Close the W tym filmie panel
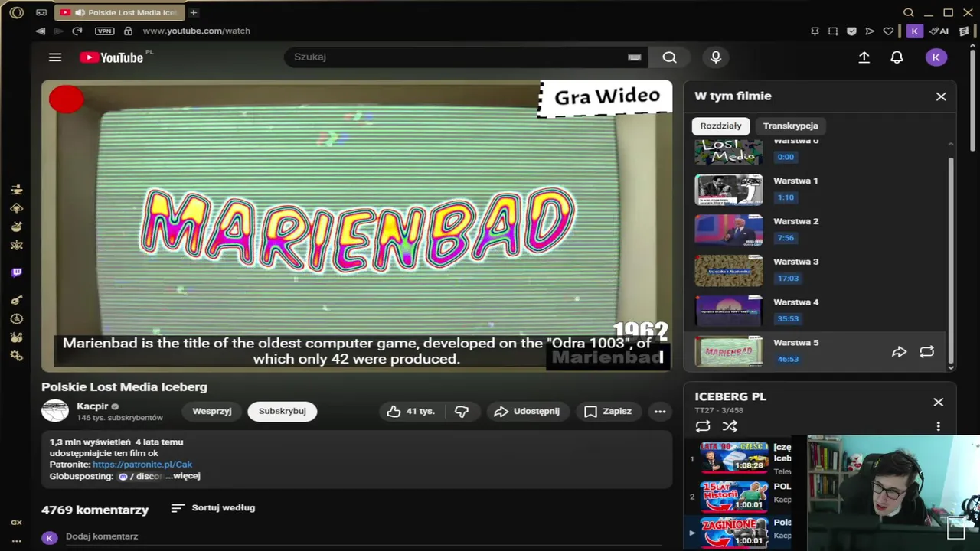This screenshot has height=551, width=980. point(941,96)
